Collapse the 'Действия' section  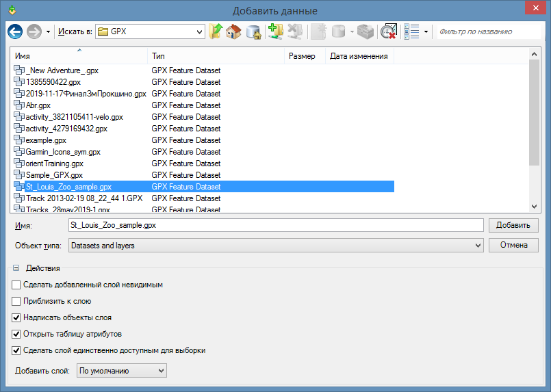16,268
